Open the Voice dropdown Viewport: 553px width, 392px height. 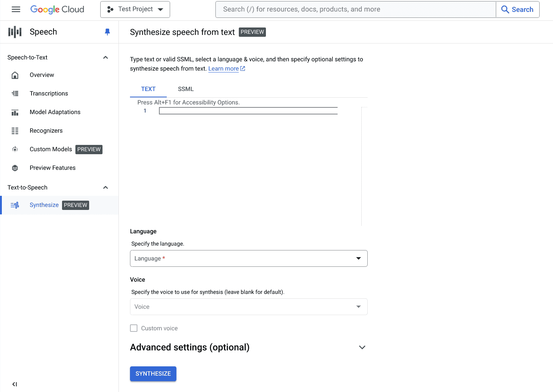point(248,307)
